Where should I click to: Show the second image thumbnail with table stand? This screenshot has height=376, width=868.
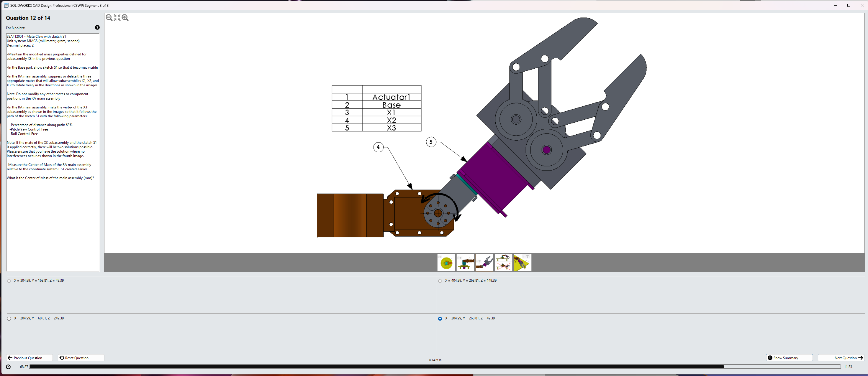[x=465, y=263]
